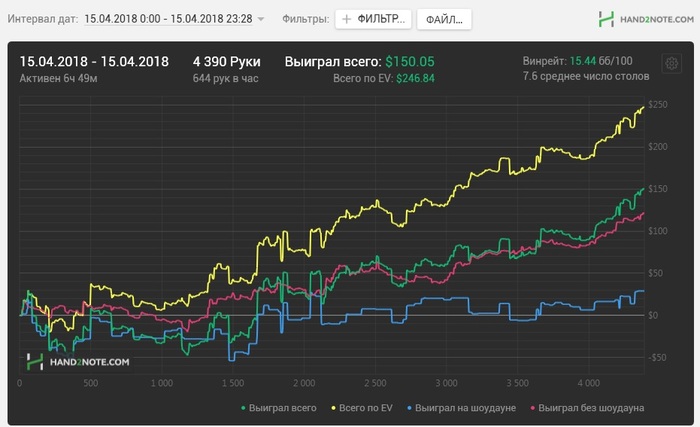The height and width of the screenshot is (427, 700).
Task: Expand the date interval dropdown arrow
Action: 261,19
